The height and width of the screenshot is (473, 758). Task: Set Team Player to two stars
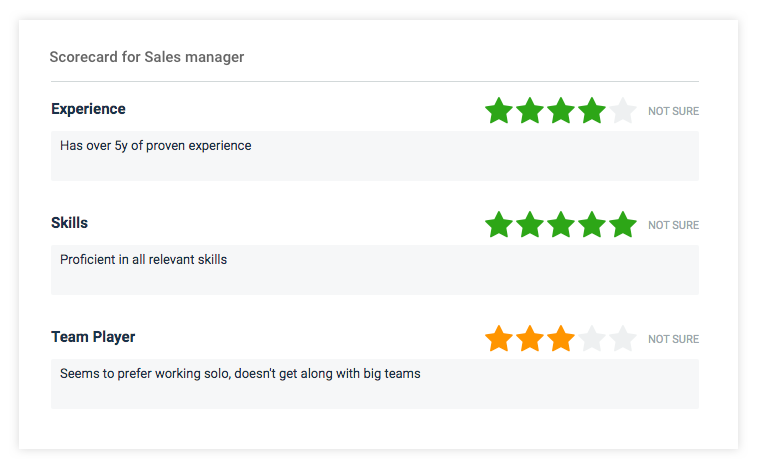click(x=530, y=339)
